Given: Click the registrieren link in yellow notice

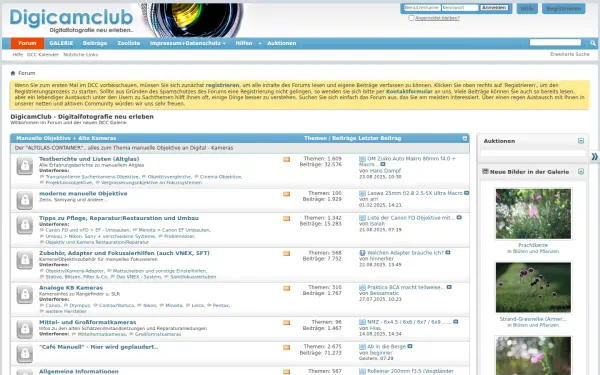Looking at the screenshot, I should point(222,85).
